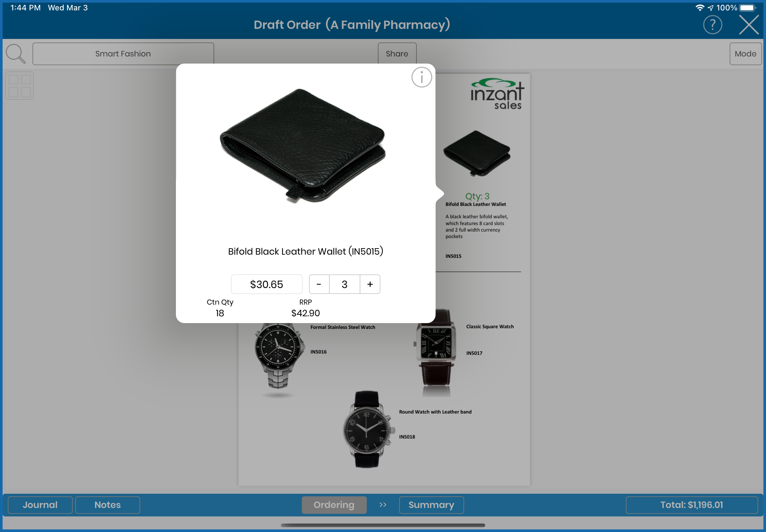Select the Ordering tab
This screenshot has height=532, width=766.
click(334, 505)
